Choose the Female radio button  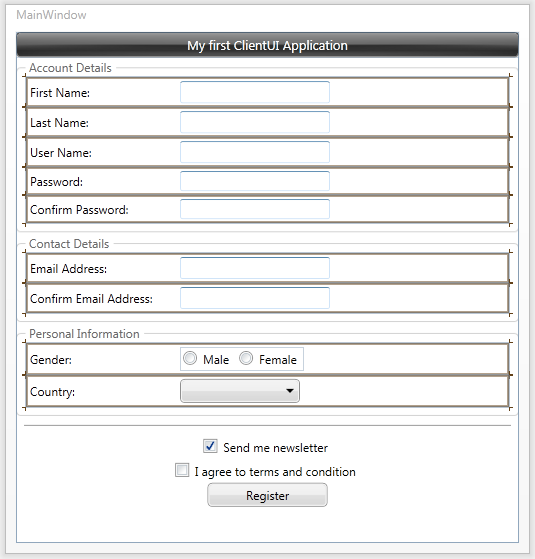click(x=246, y=358)
